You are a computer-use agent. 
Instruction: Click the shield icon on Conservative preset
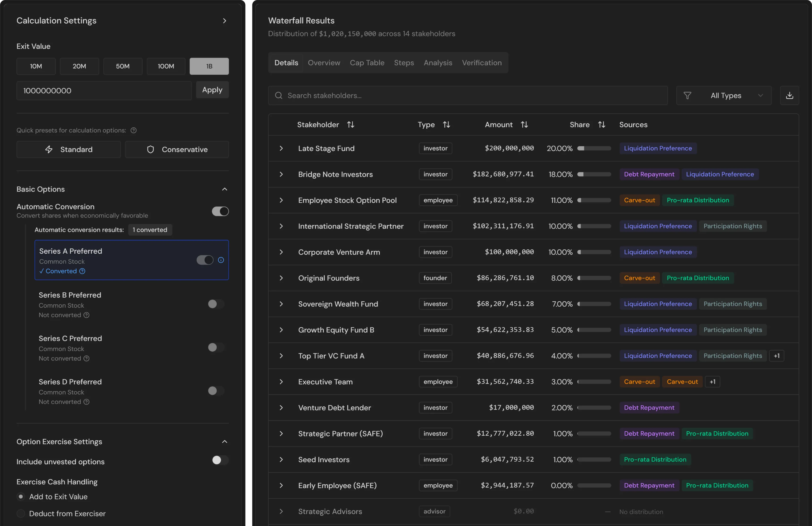(150, 149)
